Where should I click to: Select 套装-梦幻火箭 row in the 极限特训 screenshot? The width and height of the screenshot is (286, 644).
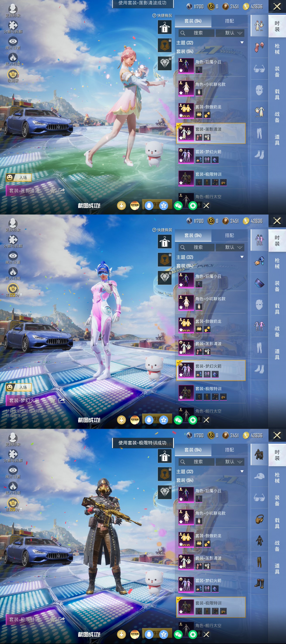211,585
